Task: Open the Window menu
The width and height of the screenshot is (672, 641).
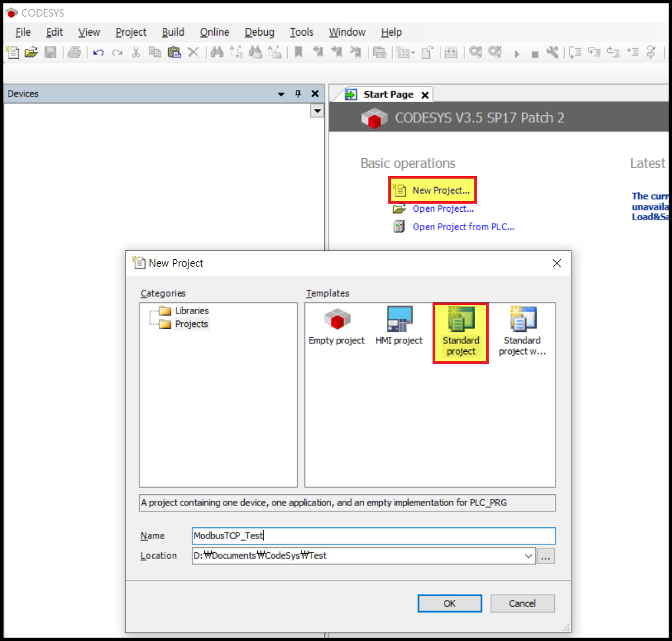Action: (x=347, y=32)
